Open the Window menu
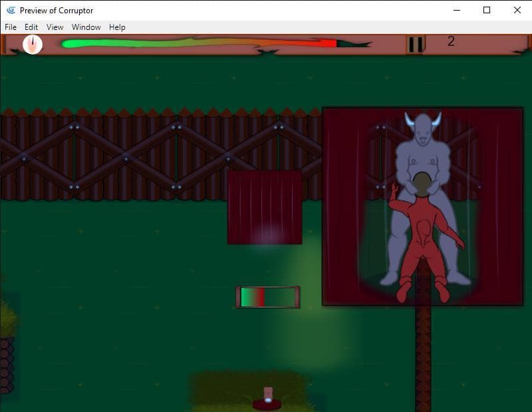This screenshot has width=532, height=412. (x=86, y=27)
